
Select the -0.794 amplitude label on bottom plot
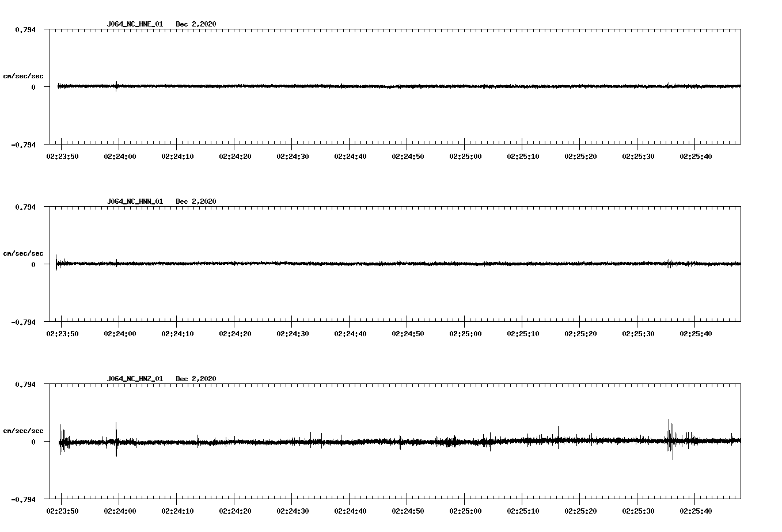coord(24,500)
